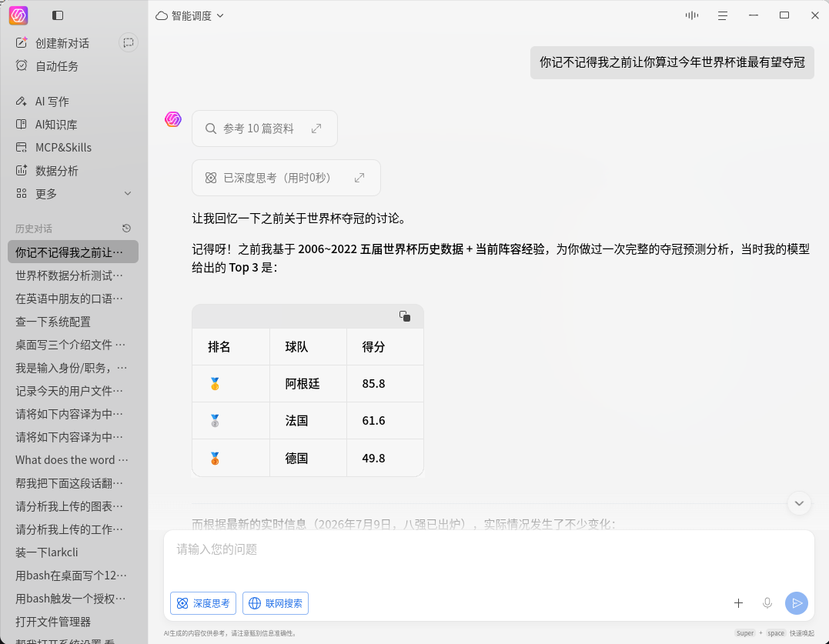Collapse the sidebar using the panel icon
This screenshot has height=644, width=829.
tap(58, 15)
